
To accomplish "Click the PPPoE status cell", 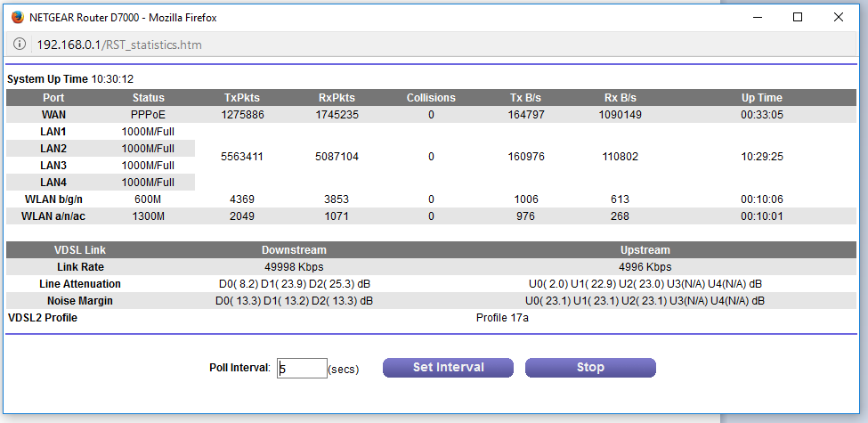I will tap(149, 115).
